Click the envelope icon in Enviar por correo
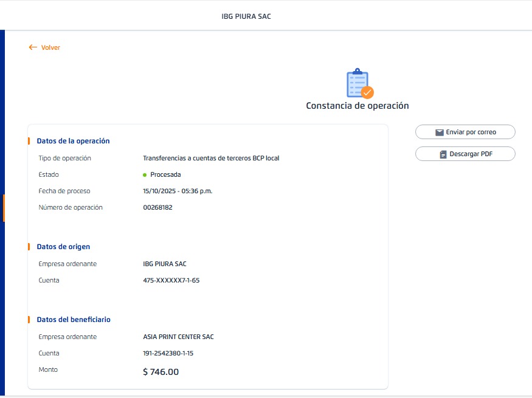532x398 pixels. 439,132
